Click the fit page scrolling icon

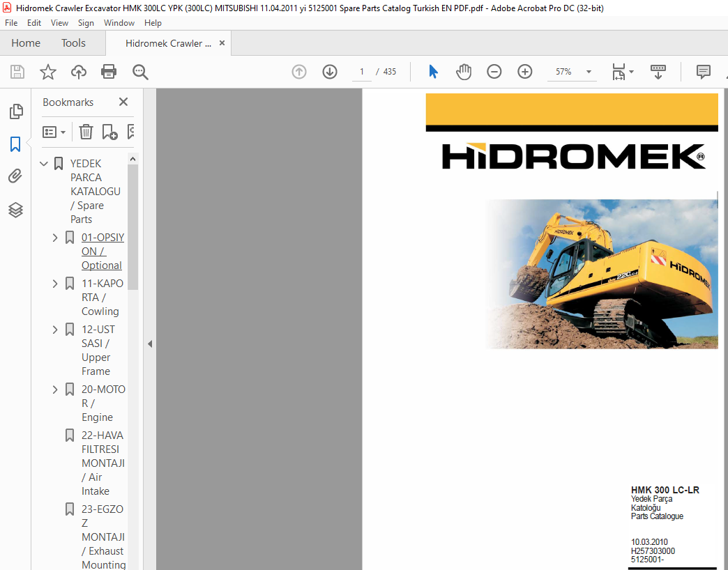pyautogui.click(x=619, y=72)
